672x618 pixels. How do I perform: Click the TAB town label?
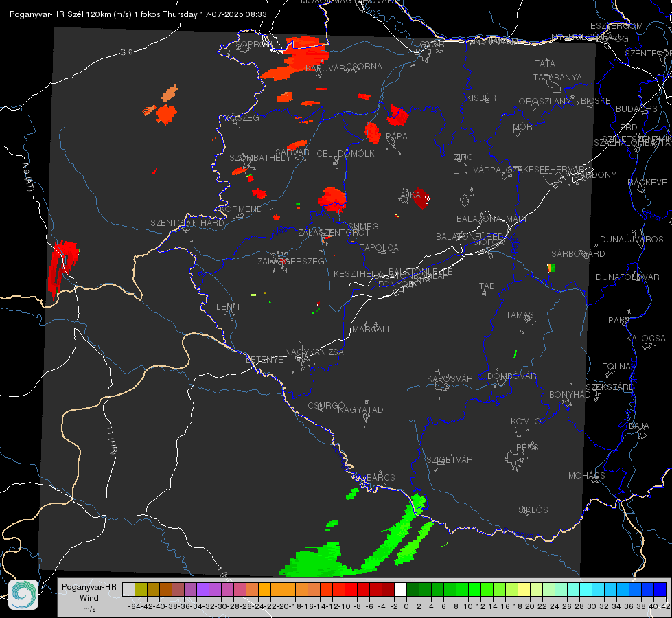487,286
